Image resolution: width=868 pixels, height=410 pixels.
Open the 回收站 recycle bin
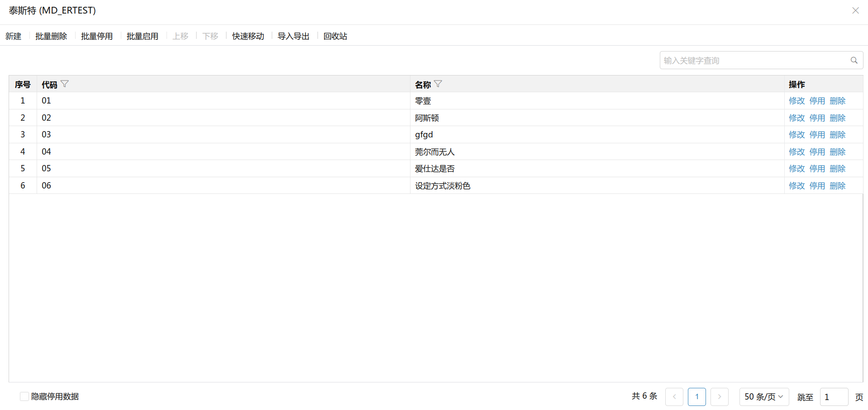[x=335, y=36]
